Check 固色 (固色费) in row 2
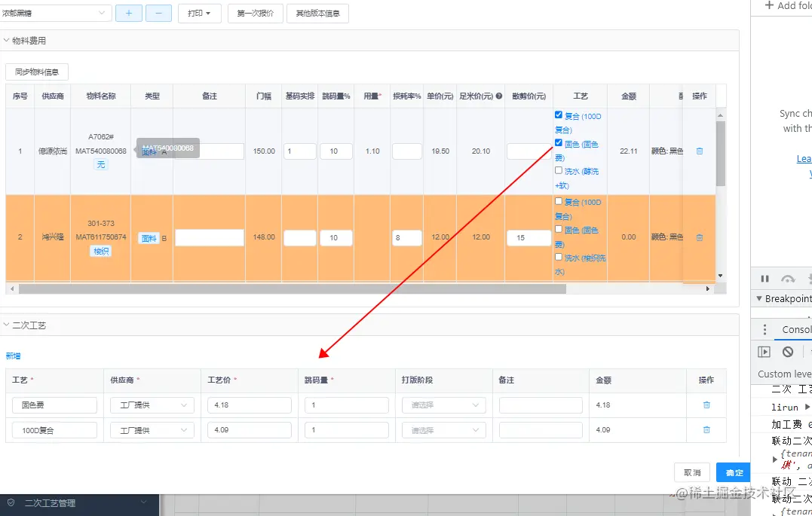812x516 pixels. 558,229
